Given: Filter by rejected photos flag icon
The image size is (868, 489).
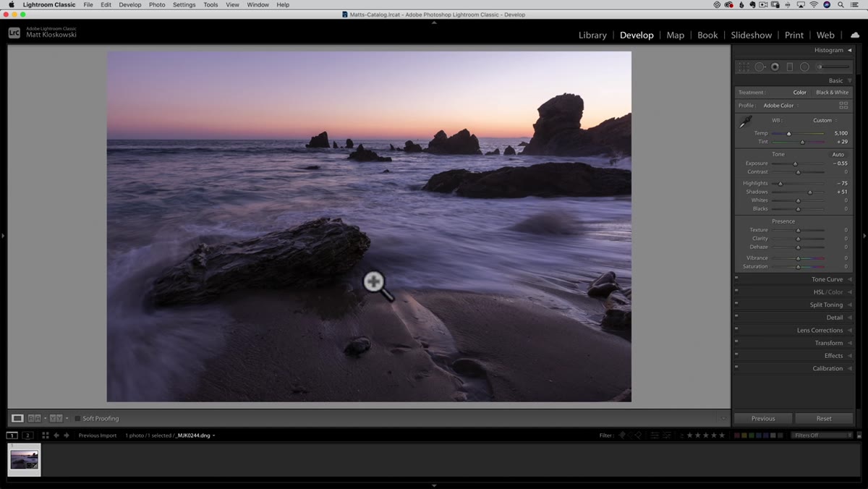Looking at the screenshot, I should (639, 435).
